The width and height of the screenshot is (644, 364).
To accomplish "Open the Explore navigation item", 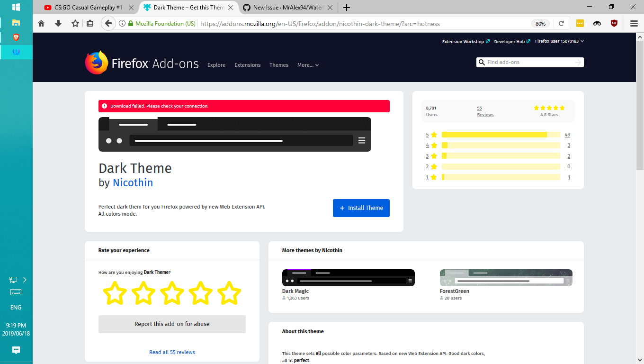I will (216, 65).
